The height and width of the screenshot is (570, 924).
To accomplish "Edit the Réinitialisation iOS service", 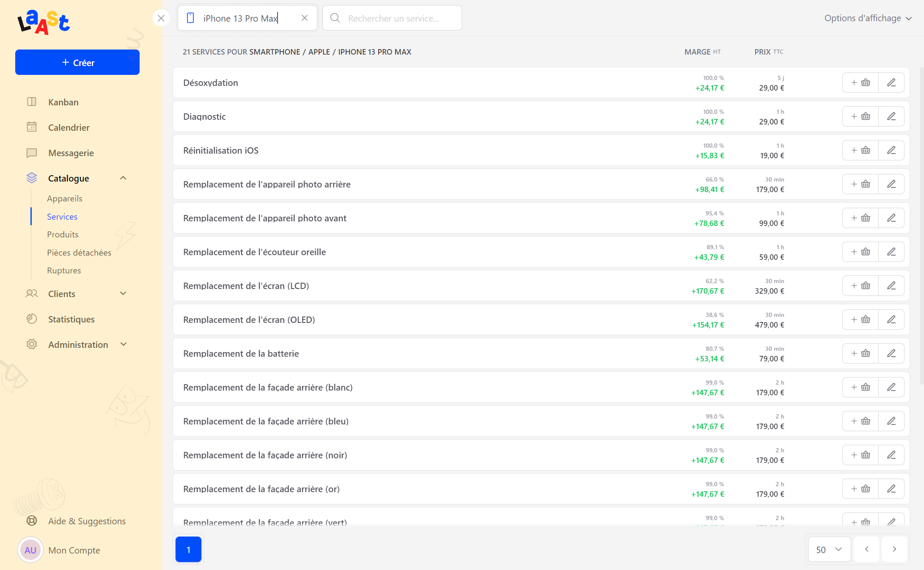I will click(891, 150).
